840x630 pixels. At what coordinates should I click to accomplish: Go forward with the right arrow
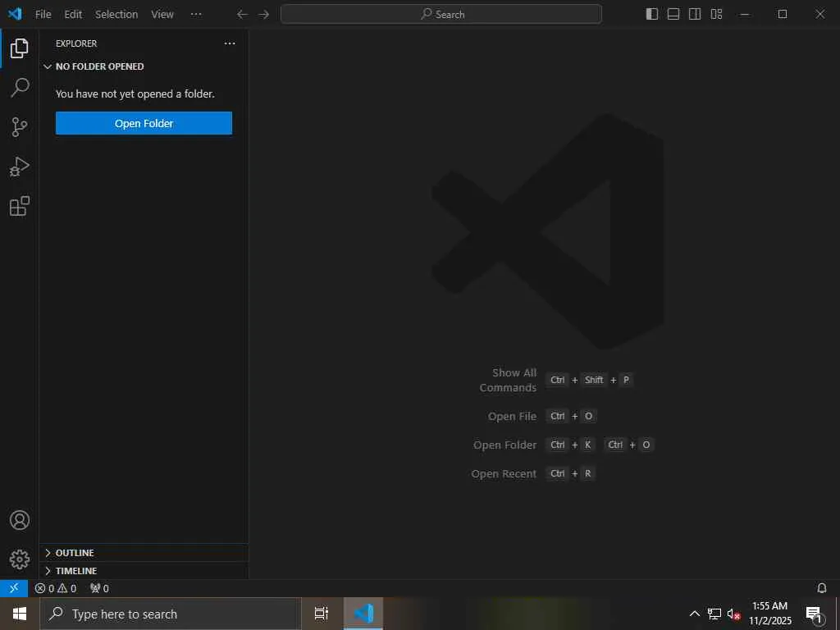pyautogui.click(x=263, y=15)
